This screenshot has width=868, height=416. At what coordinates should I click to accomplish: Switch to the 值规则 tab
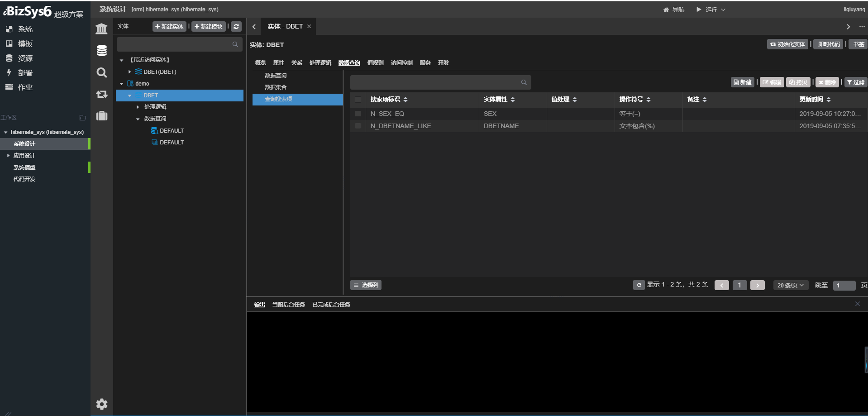pos(375,63)
